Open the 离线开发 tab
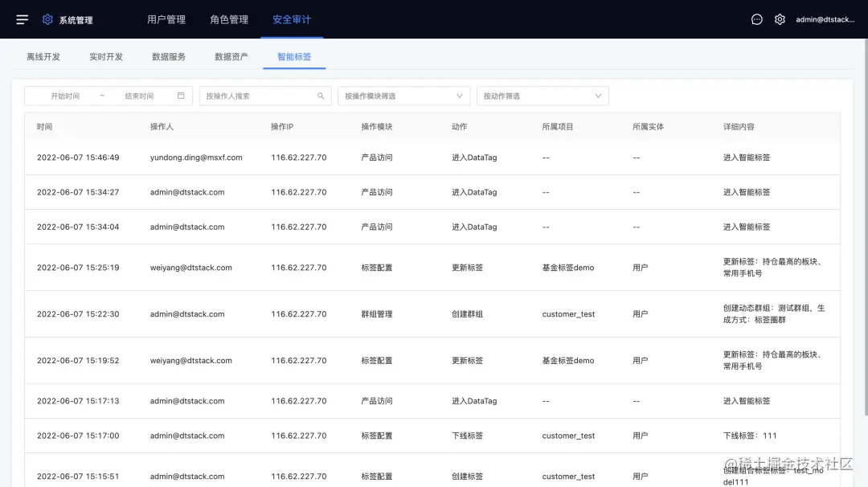This screenshot has width=868, height=487. tap(43, 56)
